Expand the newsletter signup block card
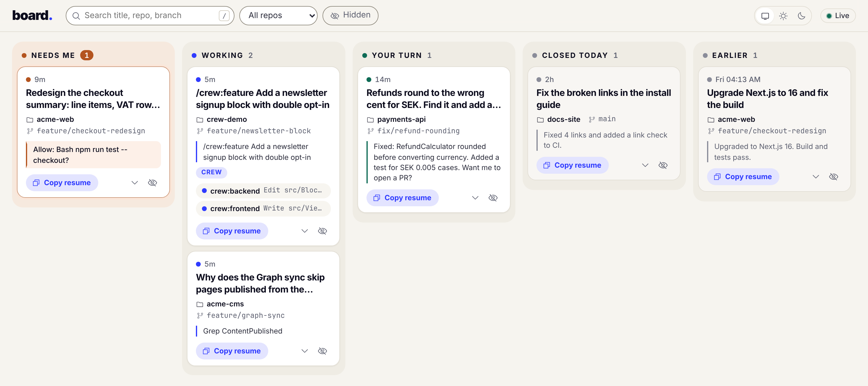Image resolution: width=868 pixels, height=386 pixels. point(304,231)
